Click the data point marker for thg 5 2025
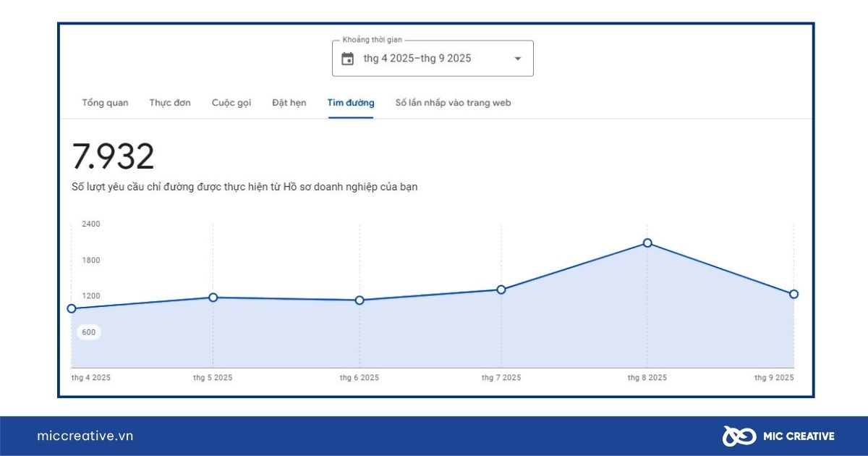The height and width of the screenshot is (456, 868). (213, 297)
